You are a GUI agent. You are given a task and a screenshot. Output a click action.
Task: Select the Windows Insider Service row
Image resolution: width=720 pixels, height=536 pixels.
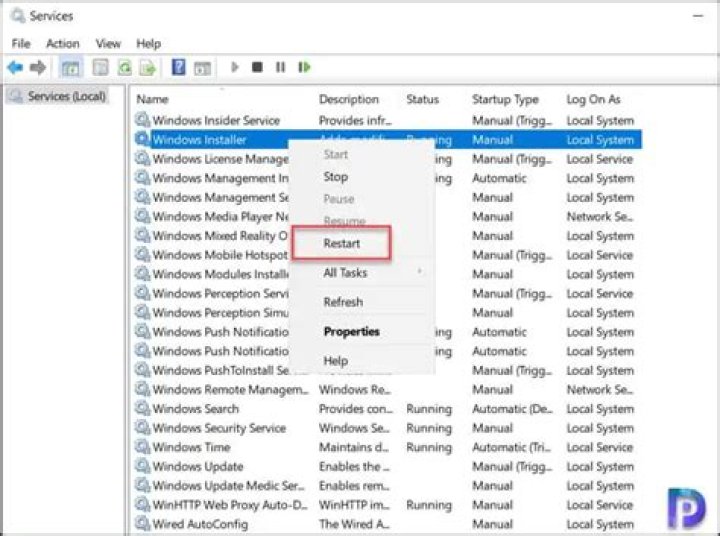386,120
